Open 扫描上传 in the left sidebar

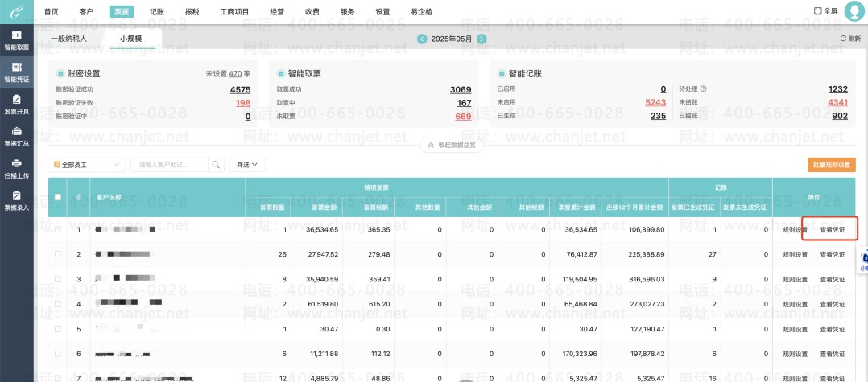coord(17,168)
